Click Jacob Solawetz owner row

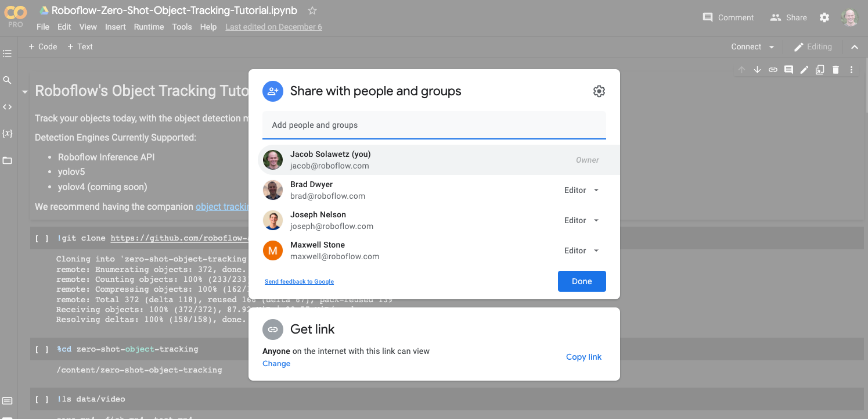pos(439,160)
